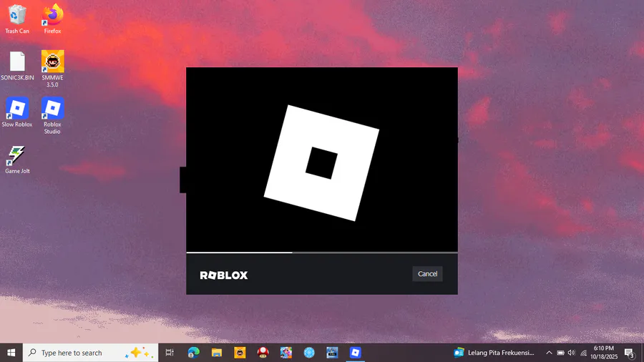Click the large Roblox logo in launcher
This screenshot has width=644, height=362.
click(321, 163)
